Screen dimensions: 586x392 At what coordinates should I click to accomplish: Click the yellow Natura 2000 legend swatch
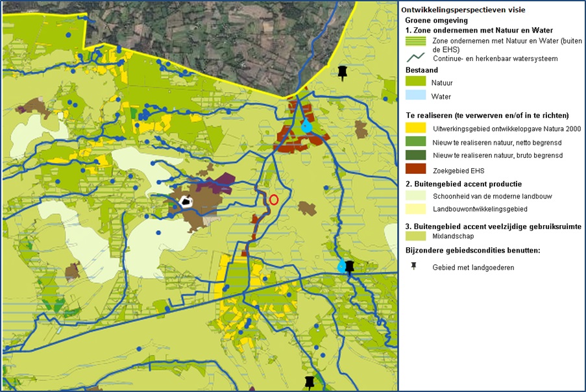pos(415,128)
